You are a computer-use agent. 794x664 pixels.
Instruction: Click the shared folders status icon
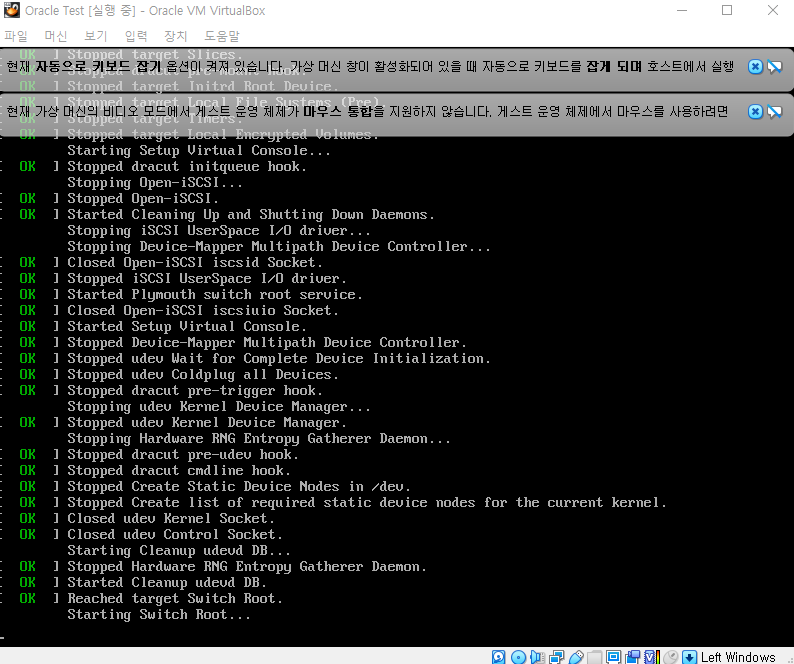(x=595, y=657)
